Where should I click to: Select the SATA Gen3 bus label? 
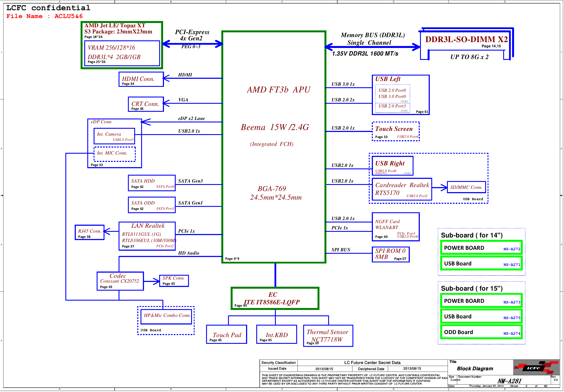190,181
